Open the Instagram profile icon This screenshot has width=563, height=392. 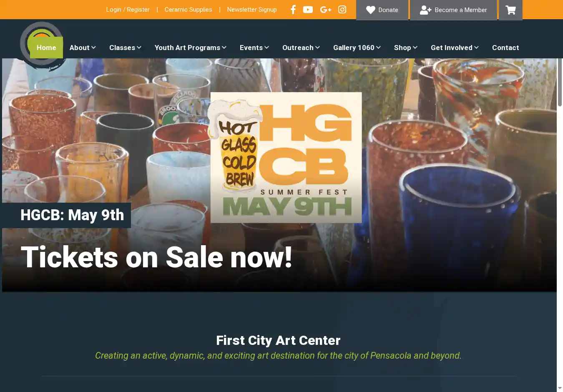tap(342, 10)
